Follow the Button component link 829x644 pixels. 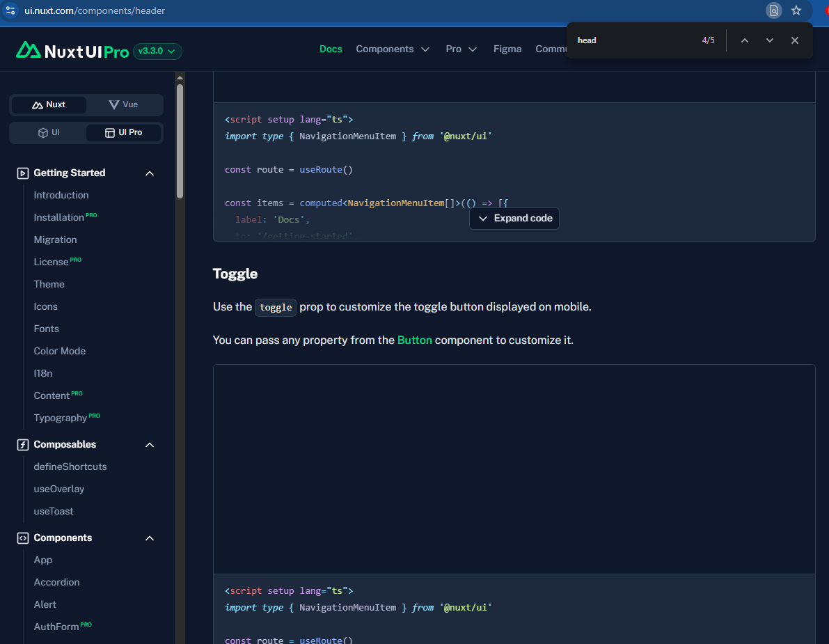point(415,340)
